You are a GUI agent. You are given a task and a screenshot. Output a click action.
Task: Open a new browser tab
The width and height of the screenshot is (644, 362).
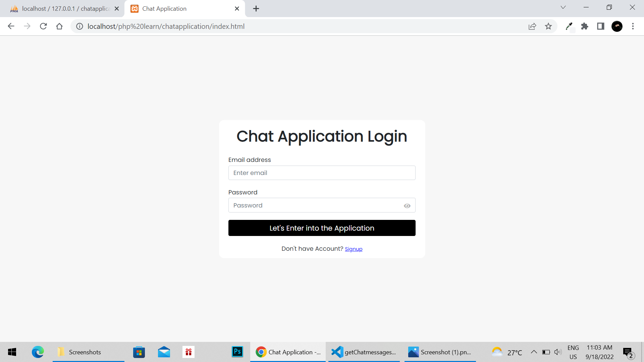[256, 9]
